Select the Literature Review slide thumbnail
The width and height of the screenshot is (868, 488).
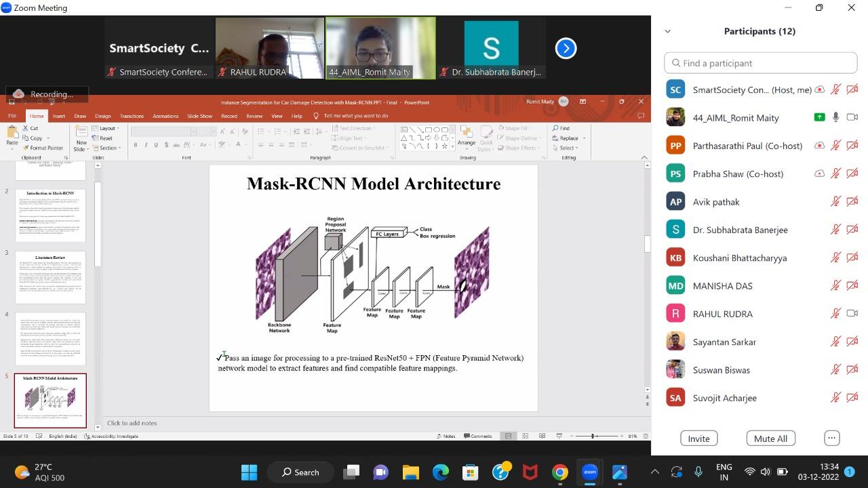coord(50,277)
